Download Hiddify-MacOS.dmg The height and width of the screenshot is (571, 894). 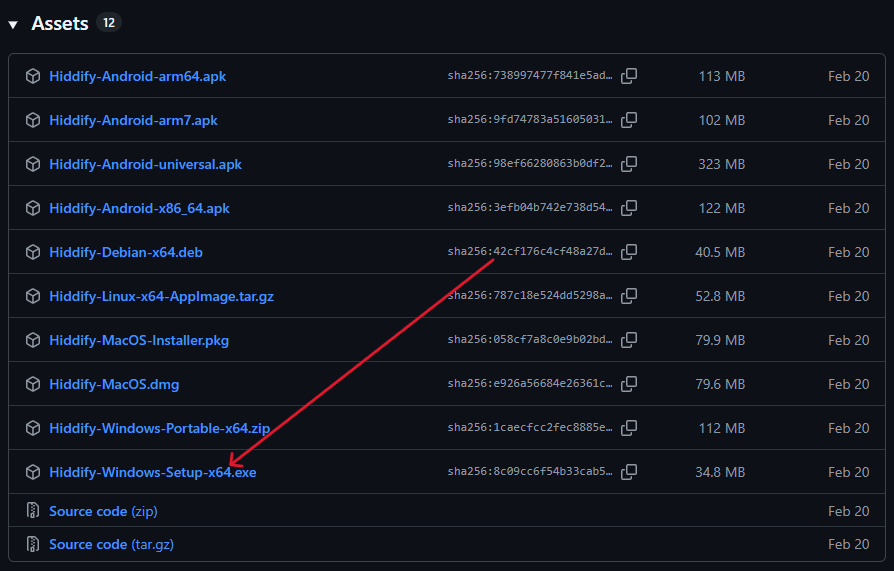pyautogui.click(x=114, y=384)
